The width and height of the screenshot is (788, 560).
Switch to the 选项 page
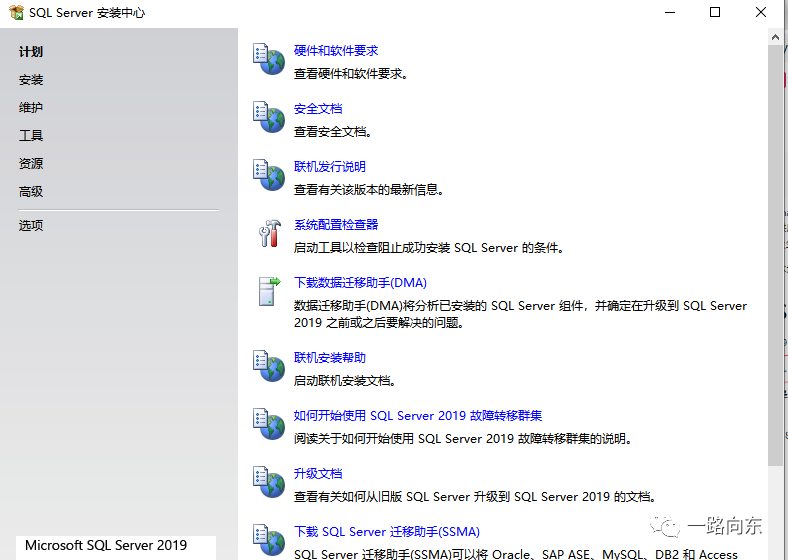31,225
